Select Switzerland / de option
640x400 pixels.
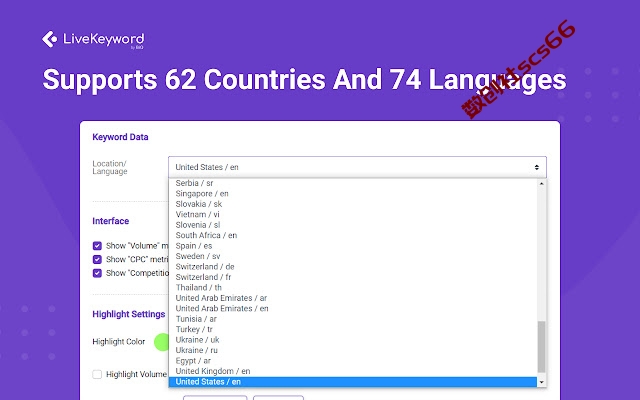(x=353, y=267)
